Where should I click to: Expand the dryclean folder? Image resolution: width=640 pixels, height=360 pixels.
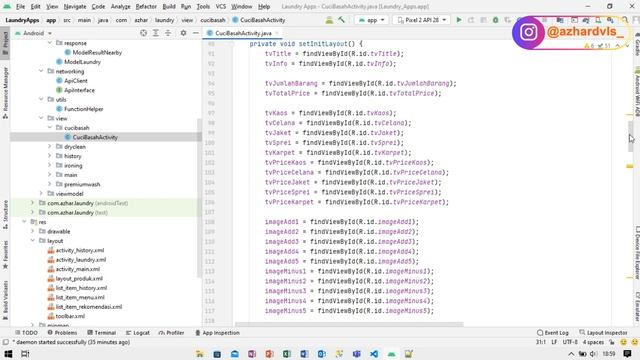click(x=50, y=146)
